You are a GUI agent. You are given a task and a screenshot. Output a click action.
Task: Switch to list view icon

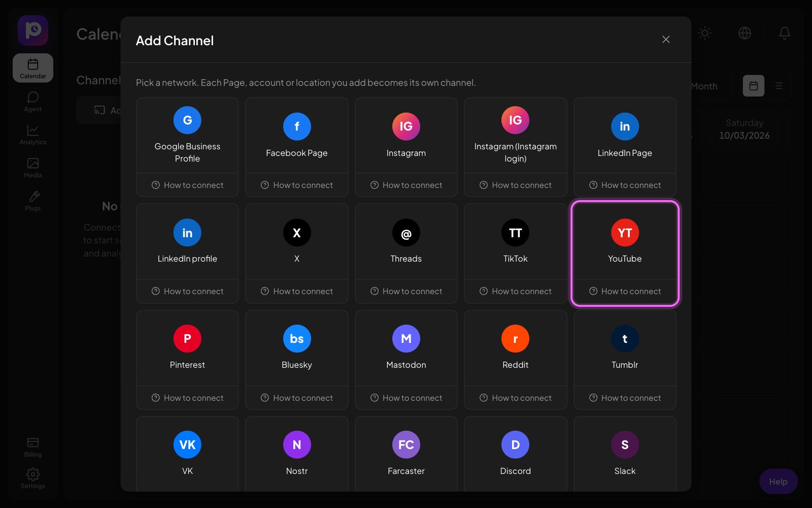click(x=779, y=86)
